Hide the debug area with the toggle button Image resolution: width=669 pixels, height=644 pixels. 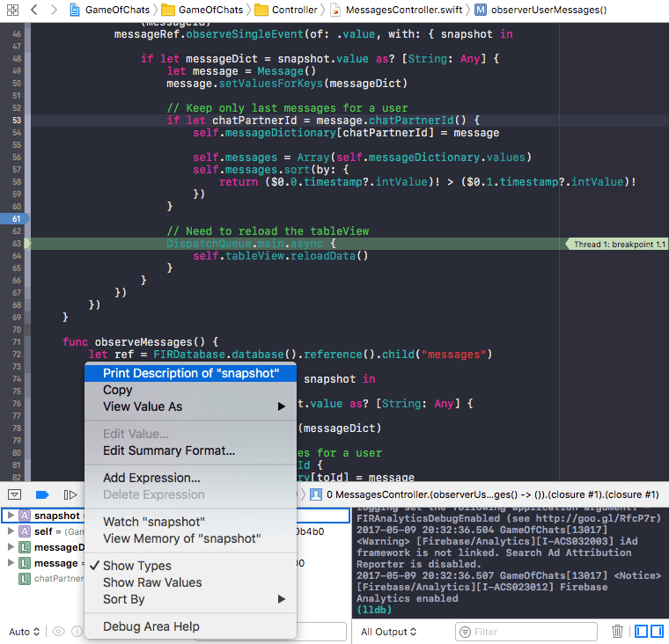pos(14,494)
